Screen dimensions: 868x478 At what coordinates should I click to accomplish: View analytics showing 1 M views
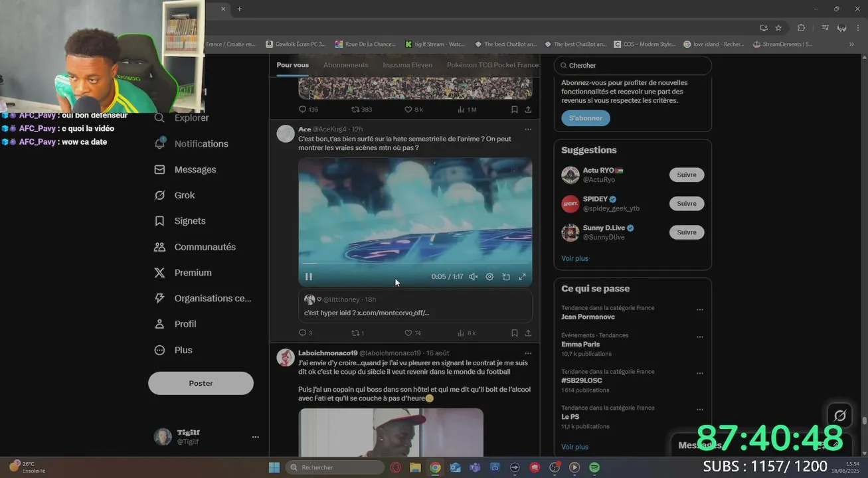(x=462, y=110)
